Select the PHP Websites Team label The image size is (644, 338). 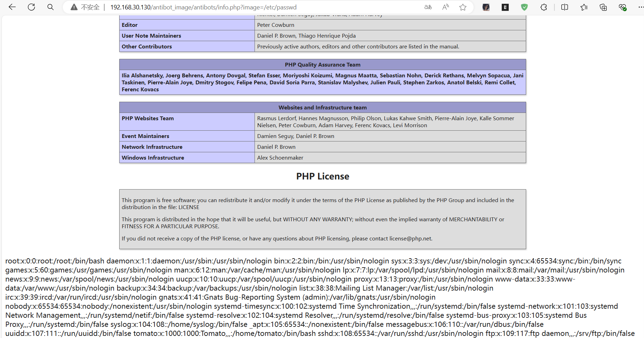148,118
